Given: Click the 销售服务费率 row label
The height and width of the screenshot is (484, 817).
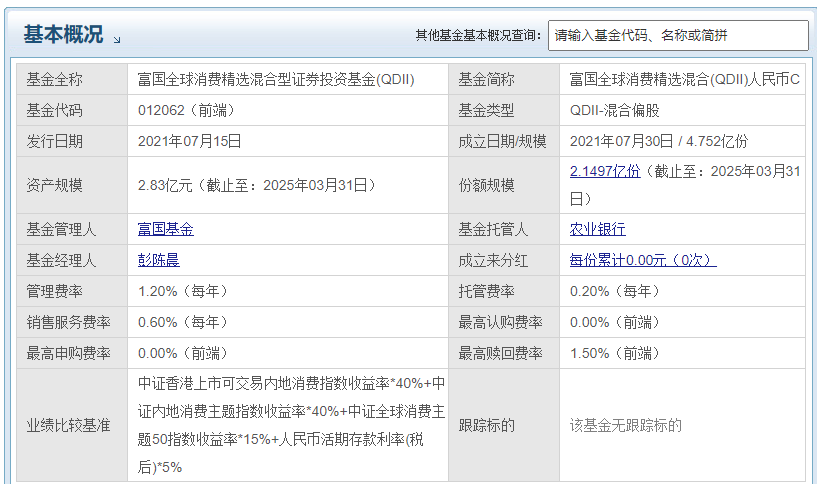Looking at the screenshot, I should (68, 322).
